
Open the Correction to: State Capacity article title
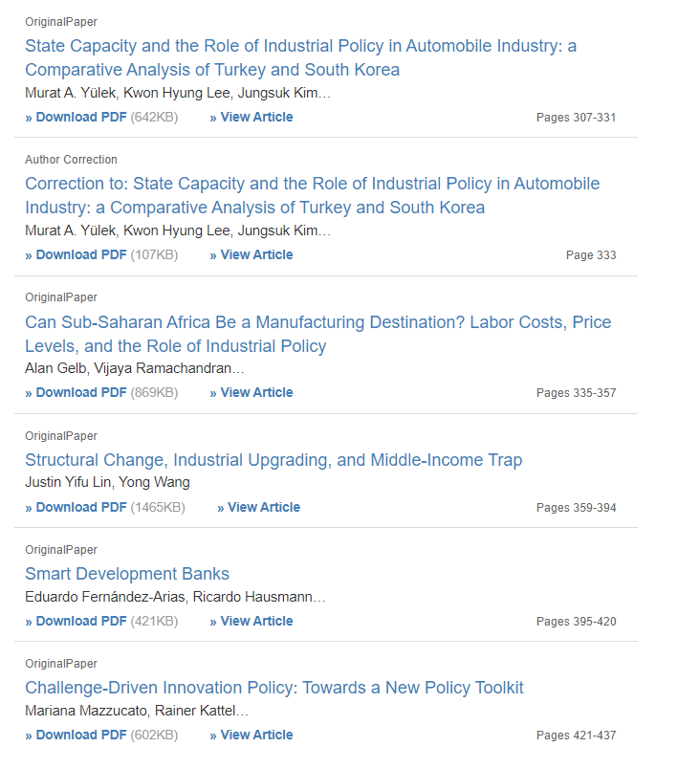[312, 195]
